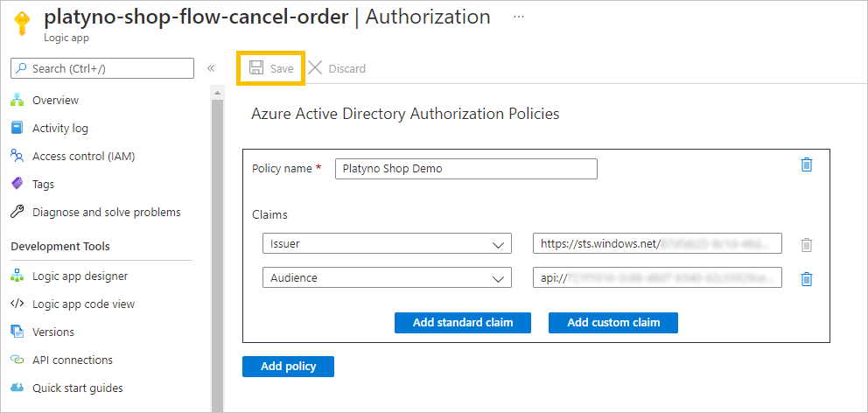The height and width of the screenshot is (413, 868).
Task: Delete the Platyno Shop Demo policy
Action: pos(807,165)
